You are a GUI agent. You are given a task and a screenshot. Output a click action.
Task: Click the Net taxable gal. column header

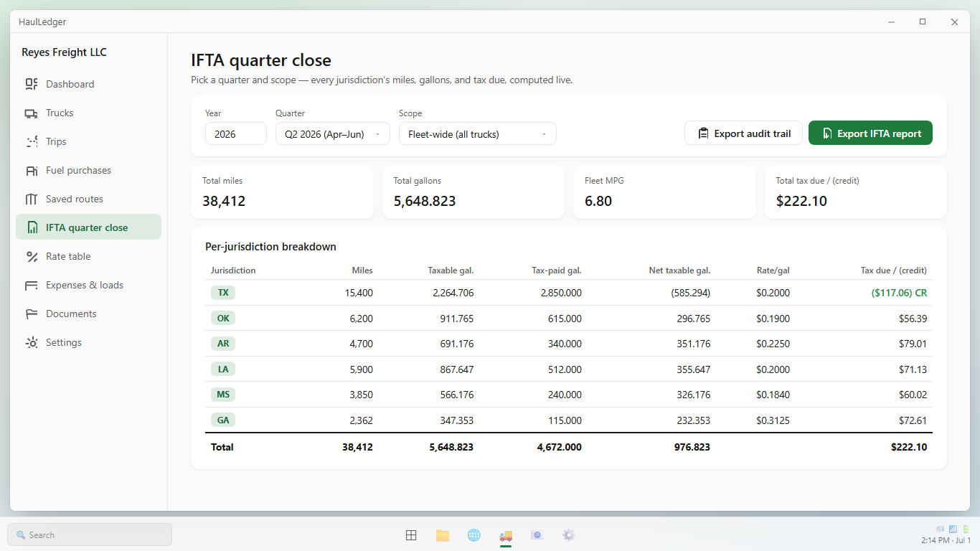tap(679, 270)
